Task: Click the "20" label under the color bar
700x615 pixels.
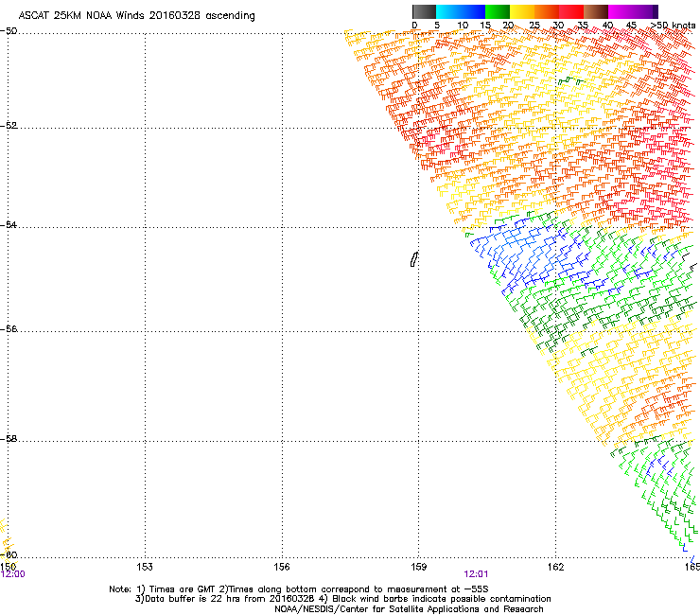Action: pos(508,26)
